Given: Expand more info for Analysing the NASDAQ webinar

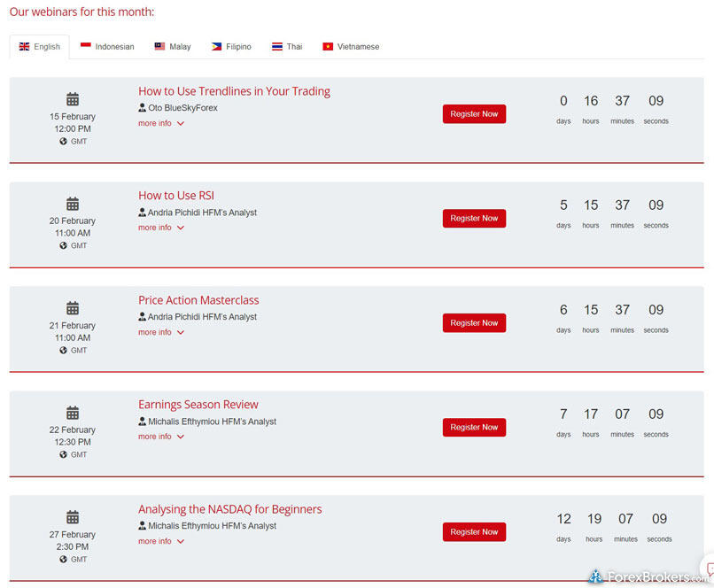Looking at the screenshot, I should [161, 541].
